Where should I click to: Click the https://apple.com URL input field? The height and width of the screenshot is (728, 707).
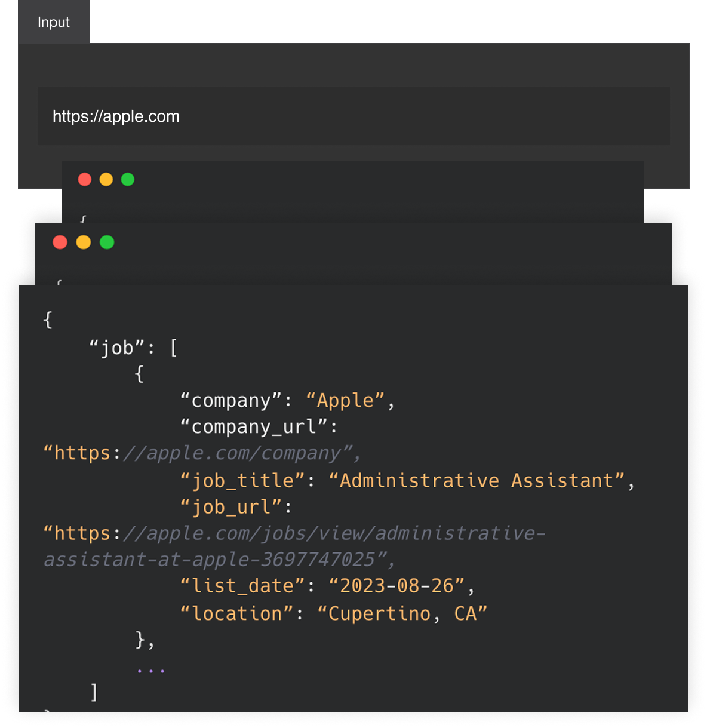pos(353,116)
